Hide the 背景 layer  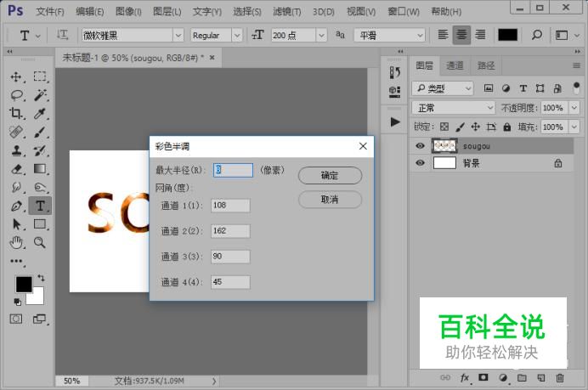click(x=420, y=163)
